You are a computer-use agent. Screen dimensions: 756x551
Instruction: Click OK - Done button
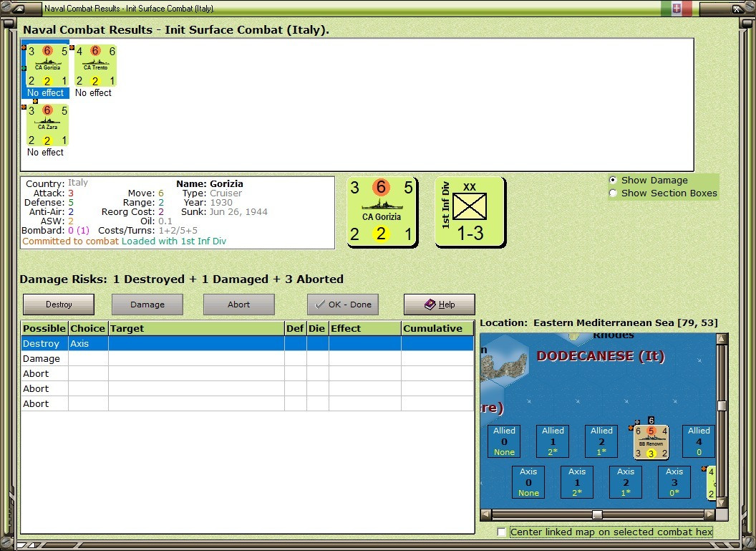pyautogui.click(x=343, y=305)
